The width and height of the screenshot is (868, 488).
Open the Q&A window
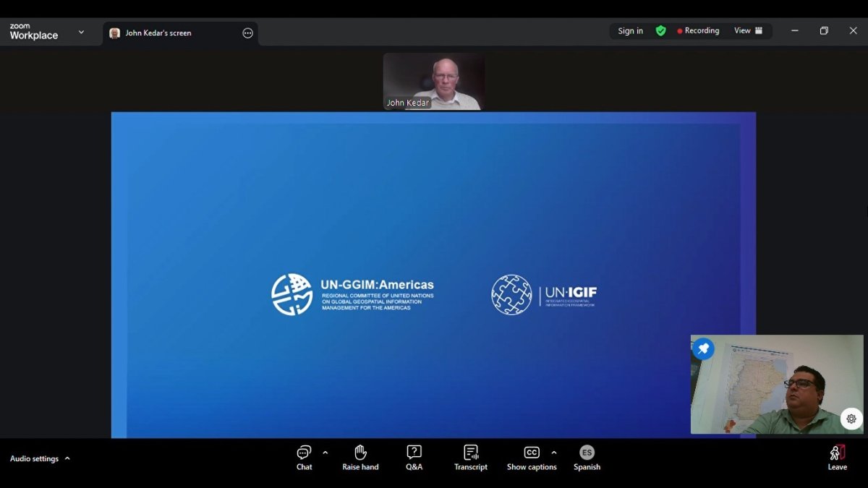(x=414, y=458)
